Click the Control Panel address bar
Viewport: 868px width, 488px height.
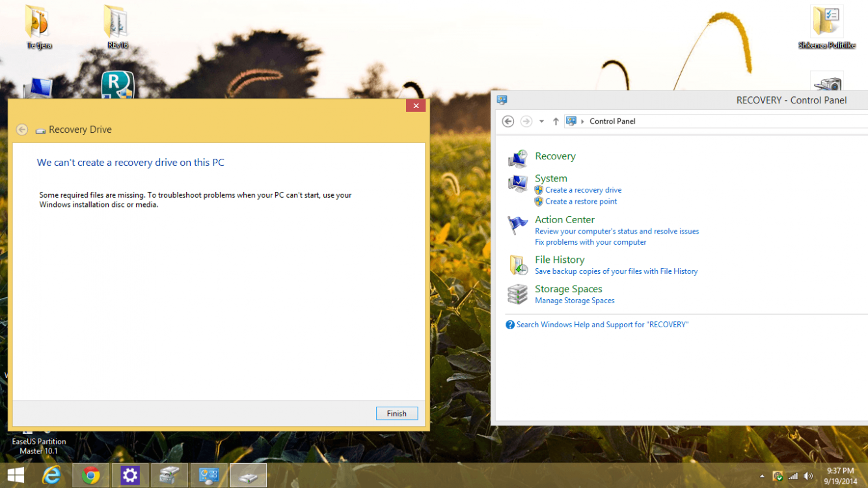(716, 122)
